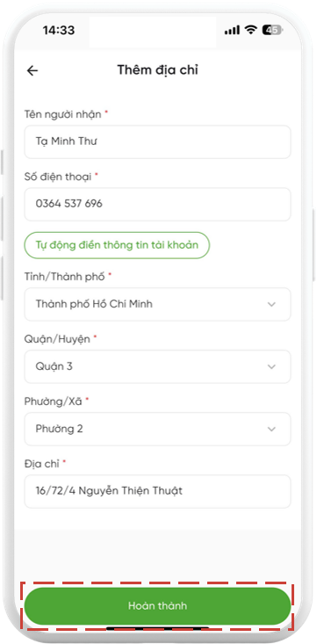The width and height of the screenshot is (317, 644).
Task: Tap the 14:33 clock in status bar
Action: [x=58, y=30]
